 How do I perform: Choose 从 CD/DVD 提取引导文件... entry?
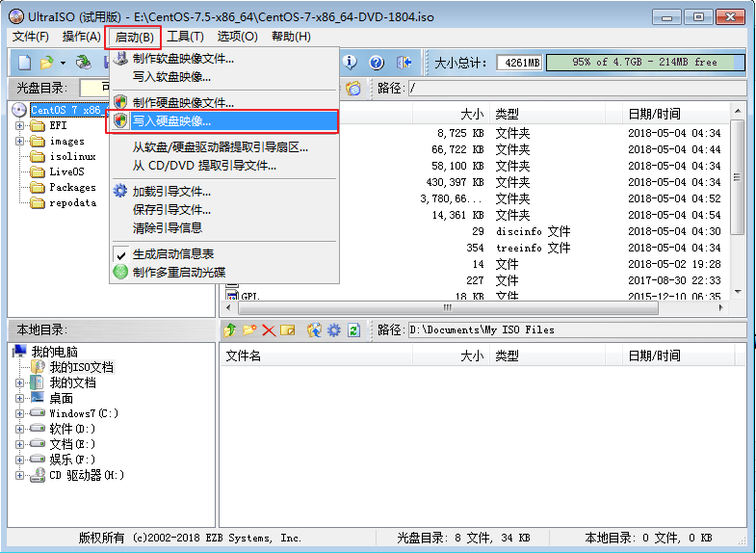click(223, 166)
